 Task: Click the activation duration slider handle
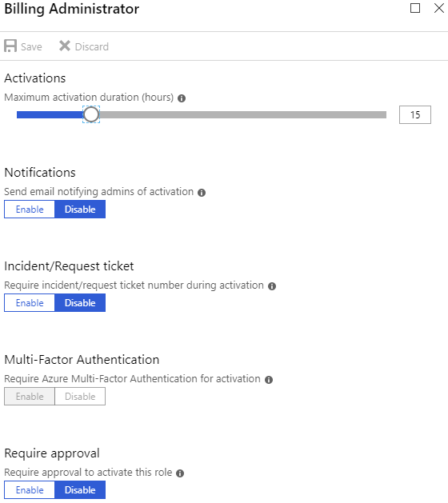pos(91,114)
